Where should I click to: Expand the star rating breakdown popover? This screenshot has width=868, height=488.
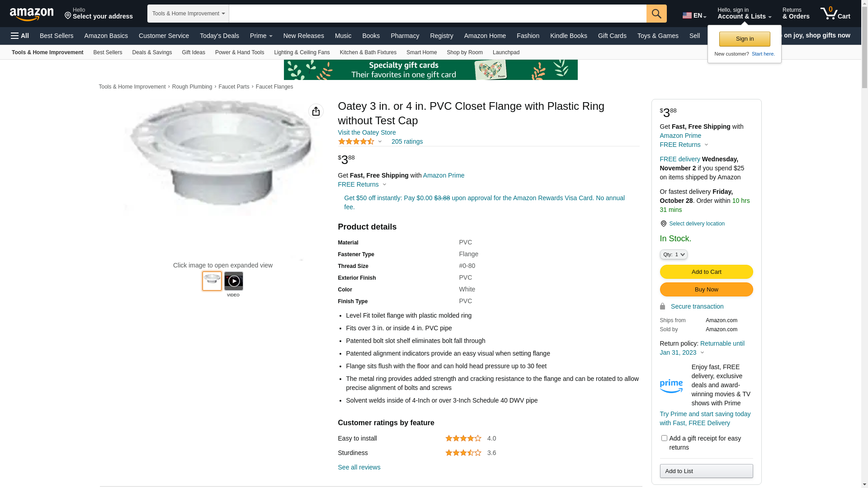[x=380, y=142]
